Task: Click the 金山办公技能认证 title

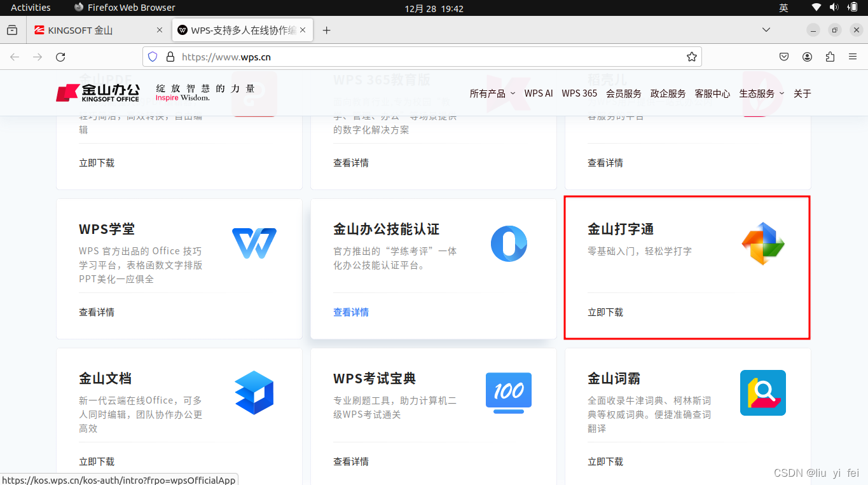Action: click(x=387, y=229)
